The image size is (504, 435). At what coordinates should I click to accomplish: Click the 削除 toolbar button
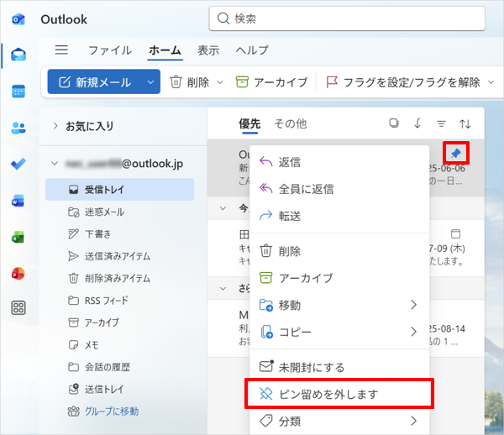190,82
